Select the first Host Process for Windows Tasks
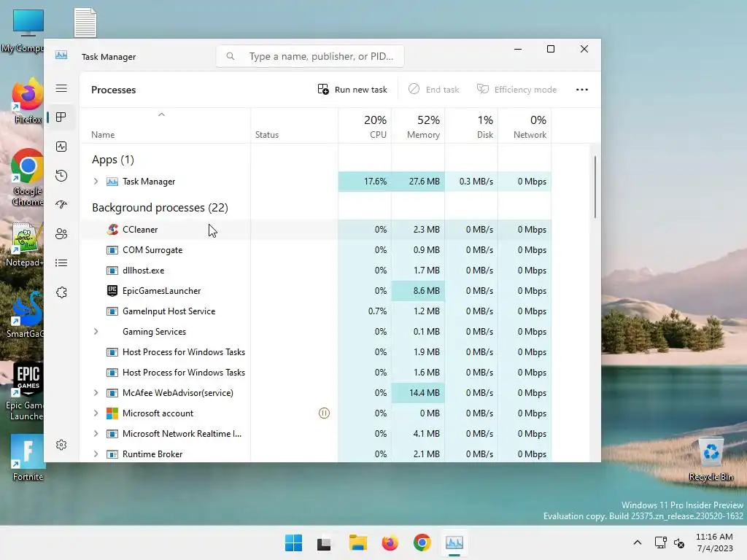This screenshot has height=560, width=747. (x=316, y=352)
